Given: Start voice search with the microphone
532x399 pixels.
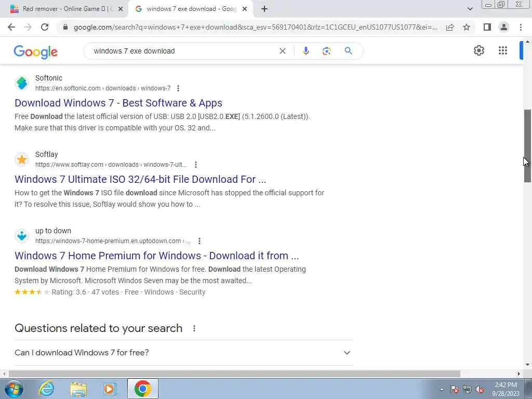Looking at the screenshot, I should tap(305, 51).
